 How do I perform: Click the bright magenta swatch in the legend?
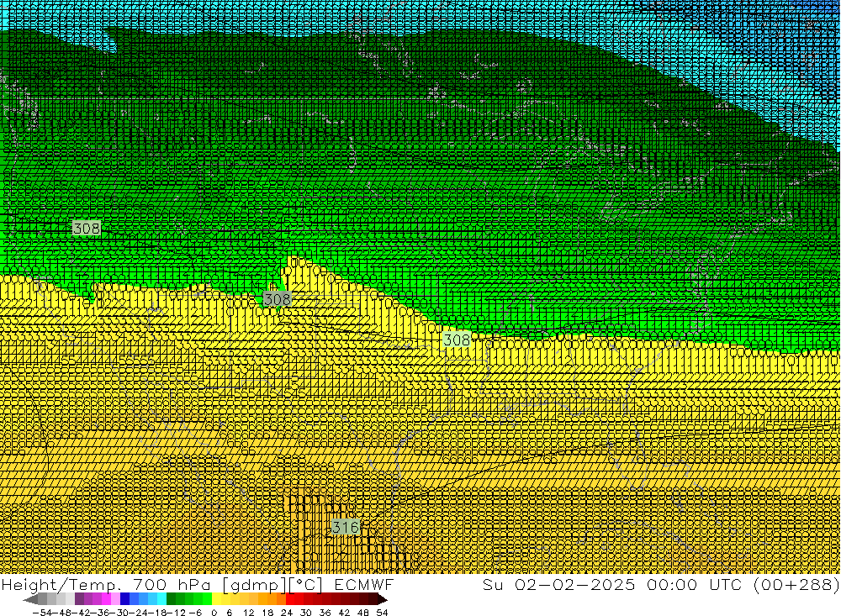[106, 598]
